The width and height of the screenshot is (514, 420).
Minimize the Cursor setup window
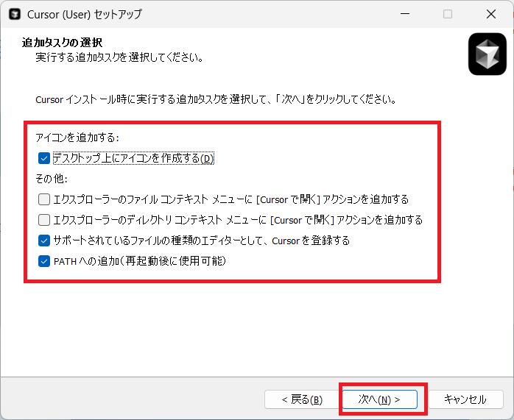click(405, 14)
